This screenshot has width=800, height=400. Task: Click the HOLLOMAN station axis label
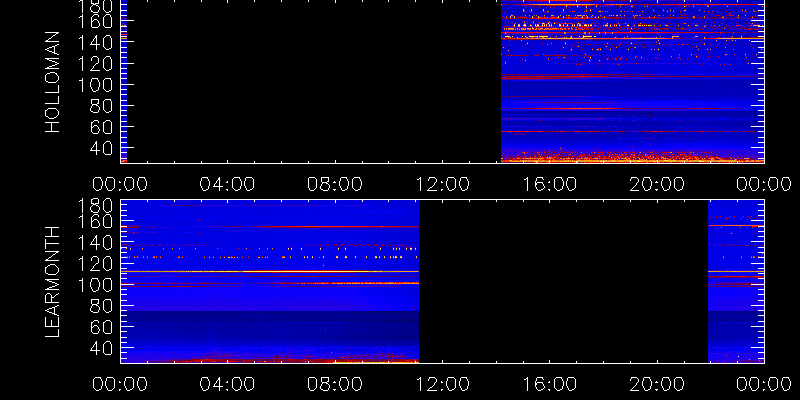click(x=53, y=82)
